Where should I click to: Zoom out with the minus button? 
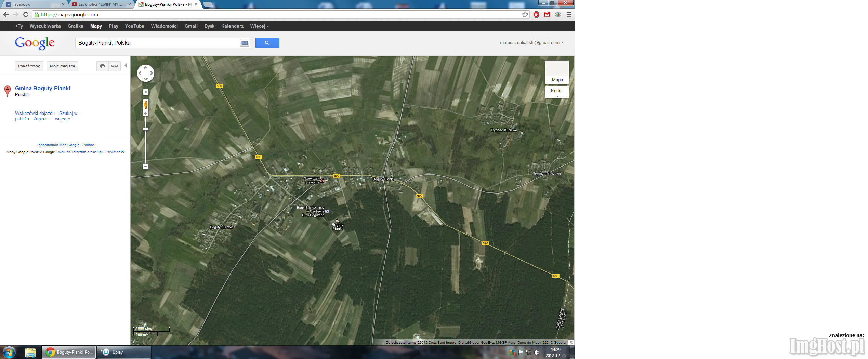tap(146, 167)
